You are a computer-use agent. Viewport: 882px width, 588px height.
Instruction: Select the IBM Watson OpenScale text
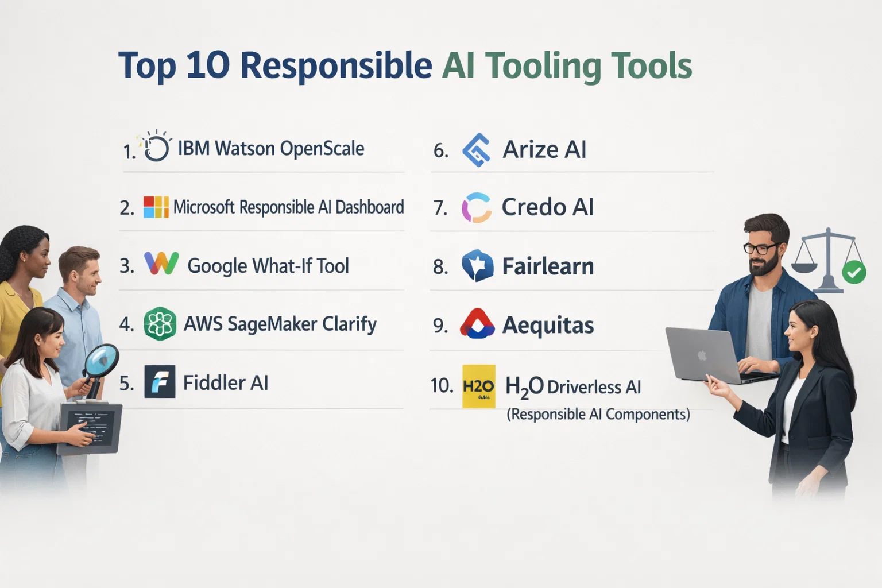[271, 149]
